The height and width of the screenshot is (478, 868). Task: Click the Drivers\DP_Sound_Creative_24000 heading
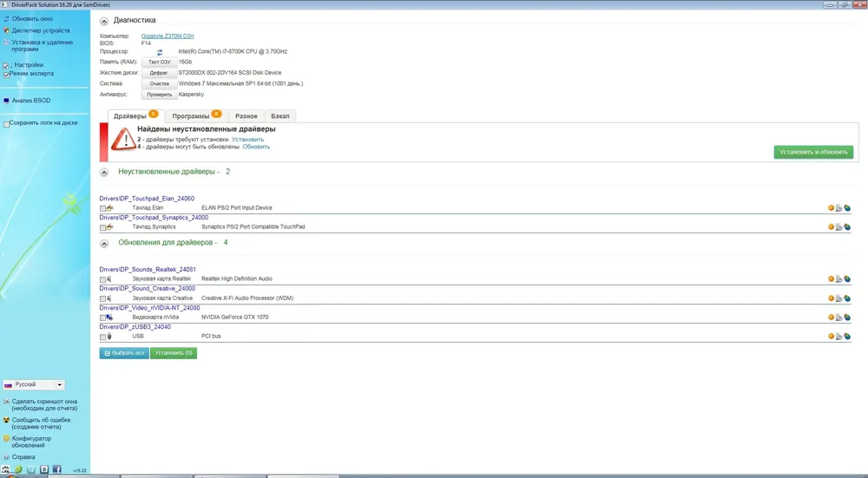coord(148,288)
